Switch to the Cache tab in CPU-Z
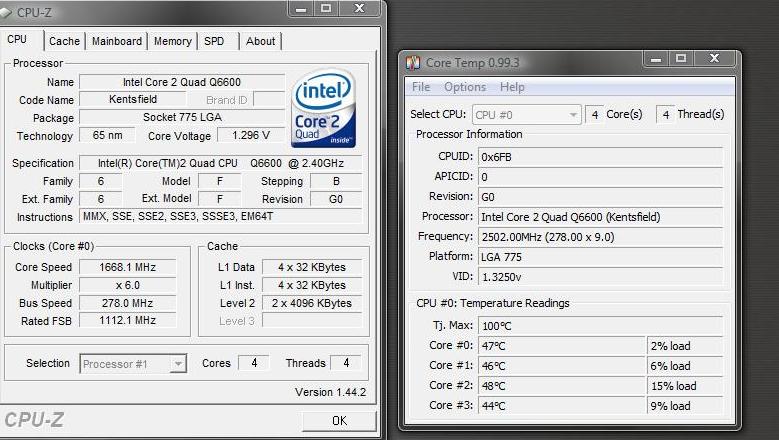779x440 pixels. [x=65, y=41]
